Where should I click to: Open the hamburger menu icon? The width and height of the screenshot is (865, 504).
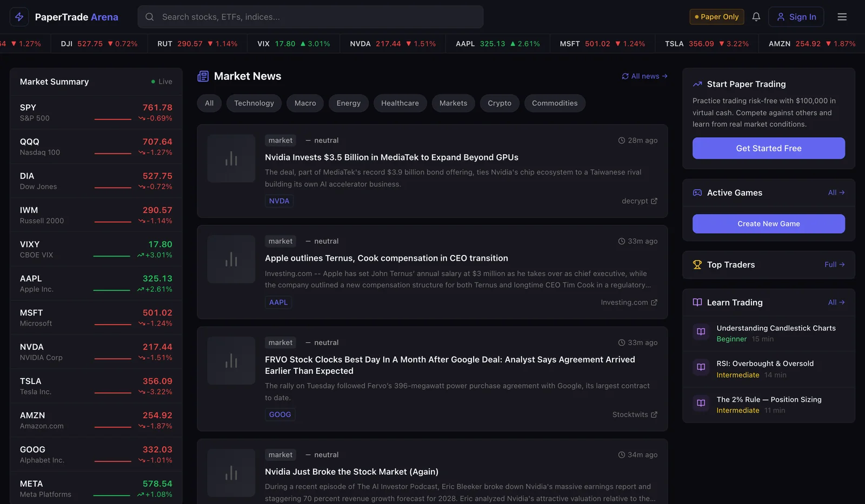[x=842, y=17]
